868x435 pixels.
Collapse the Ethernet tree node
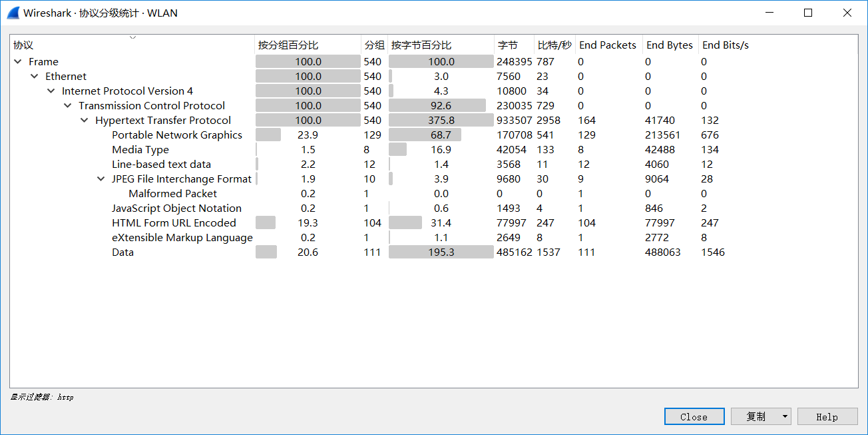pos(34,76)
